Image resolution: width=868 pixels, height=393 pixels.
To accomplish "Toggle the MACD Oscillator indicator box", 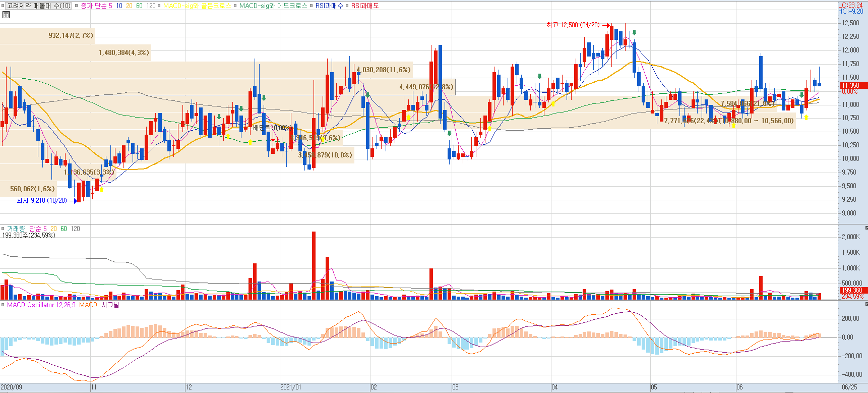I will pos(3,305).
